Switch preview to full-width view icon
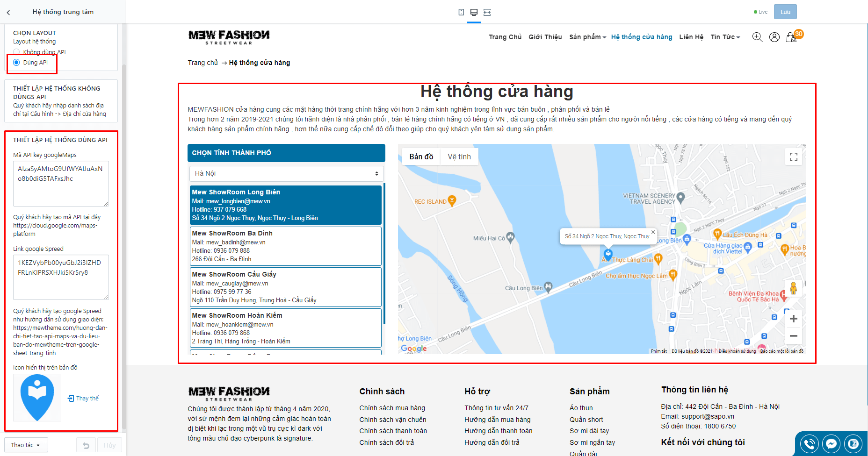 click(x=487, y=12)
